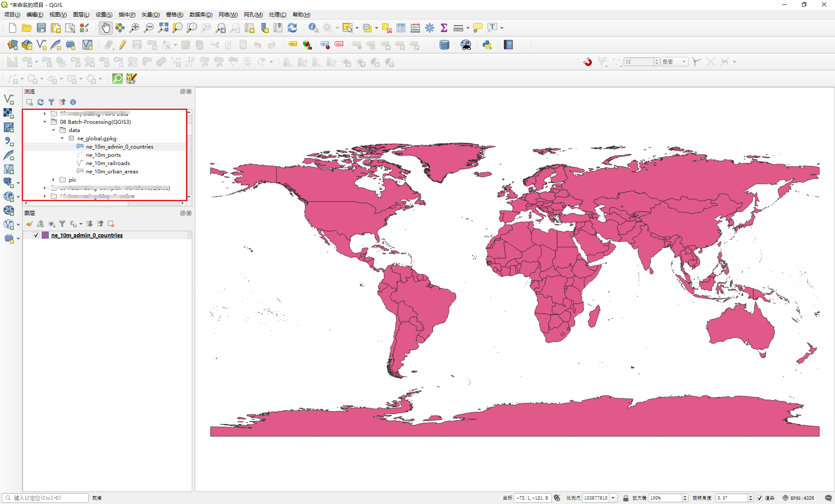Refresh the Browser panel
The width and height of the screenshot is (835, 504).
coord(40,102)
